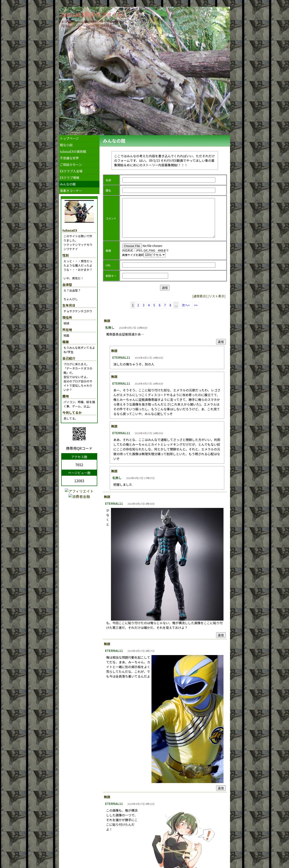Focus the コメント text area
Screen dimensions: 289x868
[168, 218]
